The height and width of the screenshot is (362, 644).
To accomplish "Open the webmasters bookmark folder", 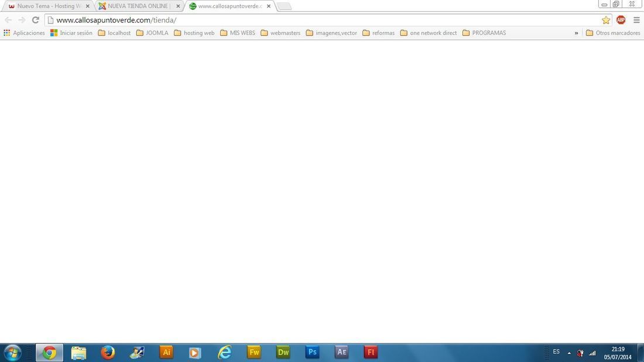I will [280, 33].
